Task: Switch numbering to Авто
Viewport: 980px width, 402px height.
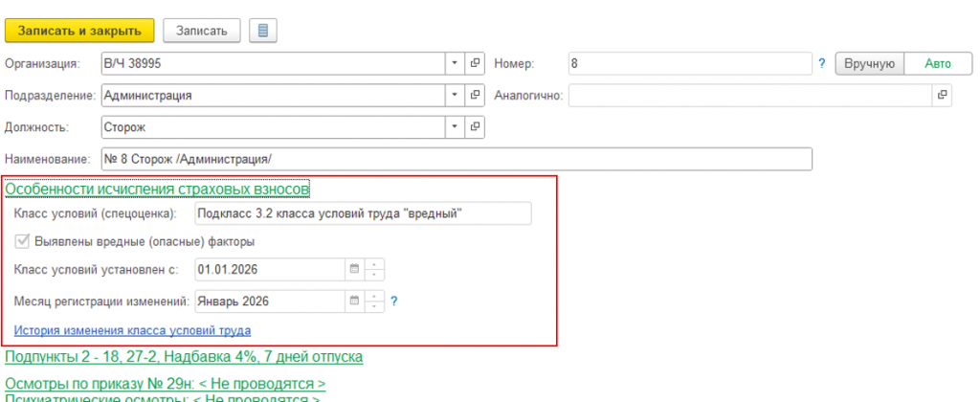Action: tap(938, 64)
